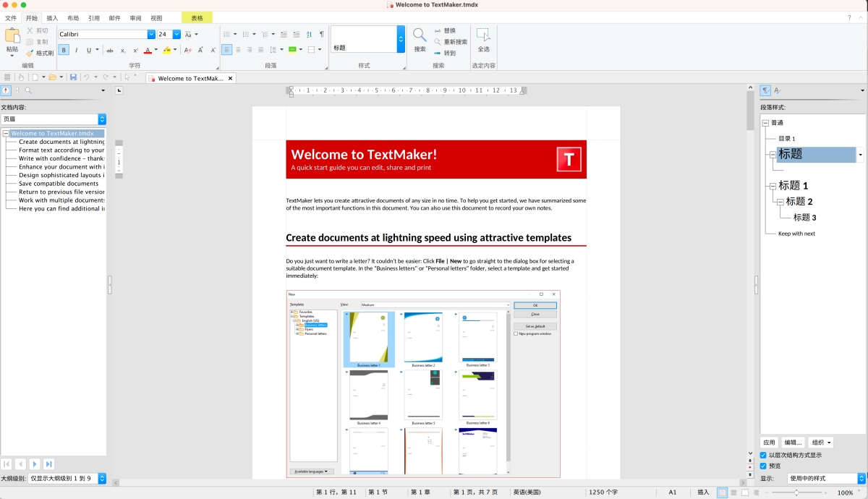Show paragraph marks with pilcrow icon
The height and width of the screenshot is (499, 868).
tap(321, 34)
